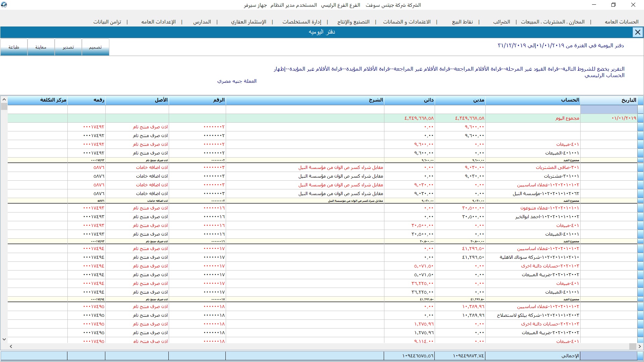Open the إدارة المستخلصات menu
The height and width of the screenshot is (362, 644).
302,22
